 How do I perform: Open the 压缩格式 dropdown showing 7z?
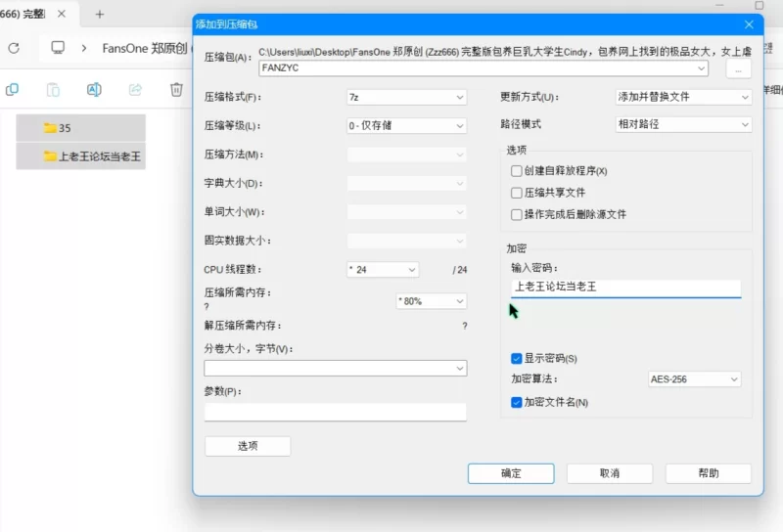click(x=406, y=97)
